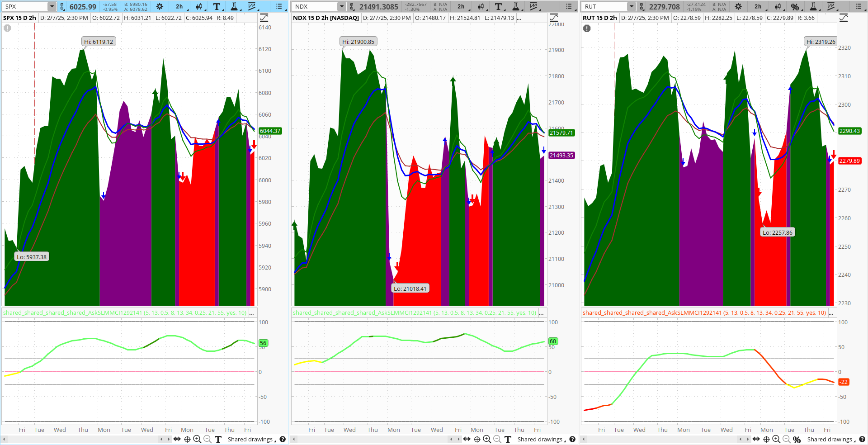Click the help question mark below SPX chart

[x=283, y=439]
